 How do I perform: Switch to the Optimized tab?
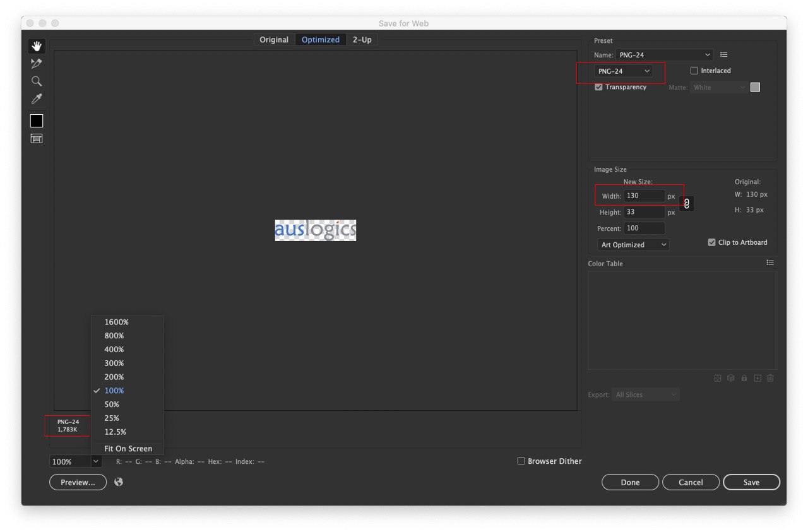(x=321, y=40)
